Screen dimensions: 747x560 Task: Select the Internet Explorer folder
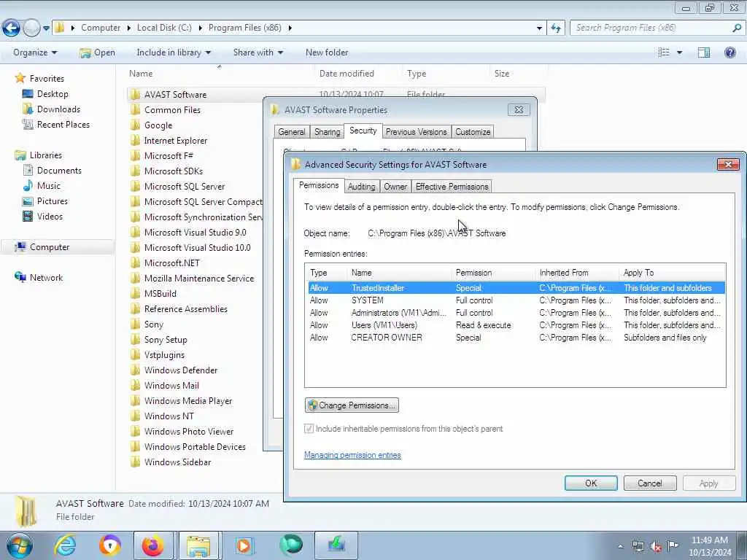[175, 141]
